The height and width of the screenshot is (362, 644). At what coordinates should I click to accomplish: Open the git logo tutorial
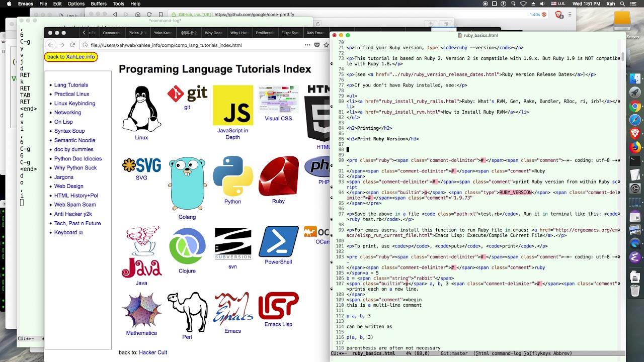coord(187,94)
